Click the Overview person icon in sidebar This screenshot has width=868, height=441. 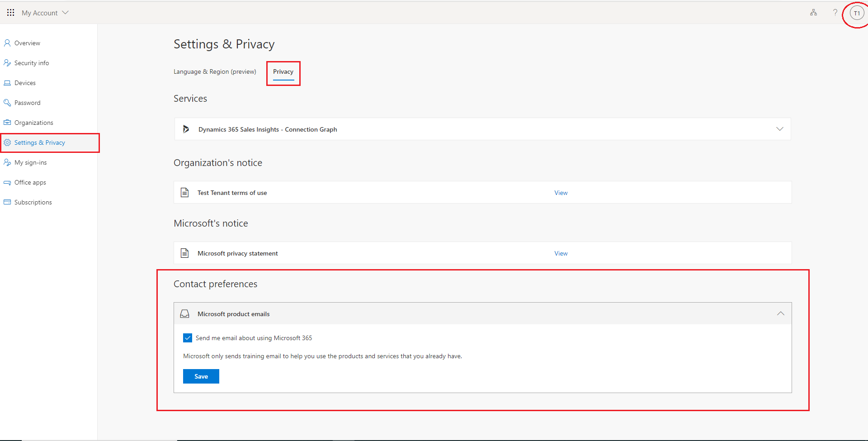7,43
